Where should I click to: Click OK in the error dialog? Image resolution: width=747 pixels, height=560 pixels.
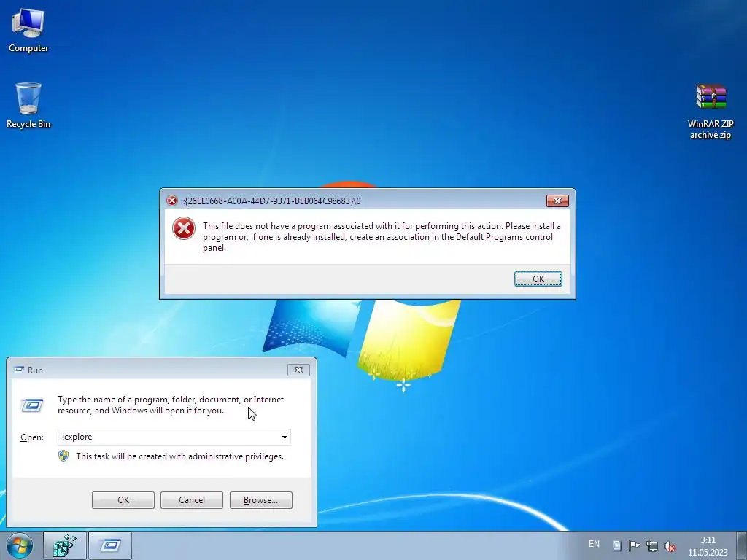point(538,279)
